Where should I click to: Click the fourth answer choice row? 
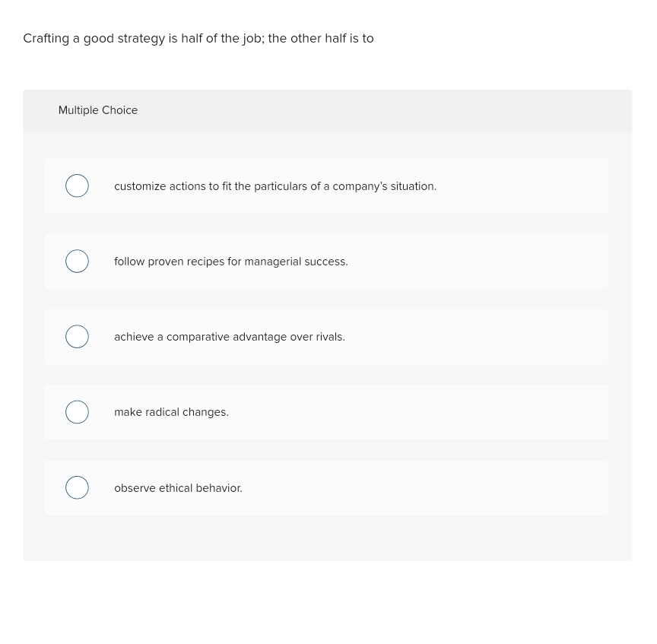coord(325,411)
